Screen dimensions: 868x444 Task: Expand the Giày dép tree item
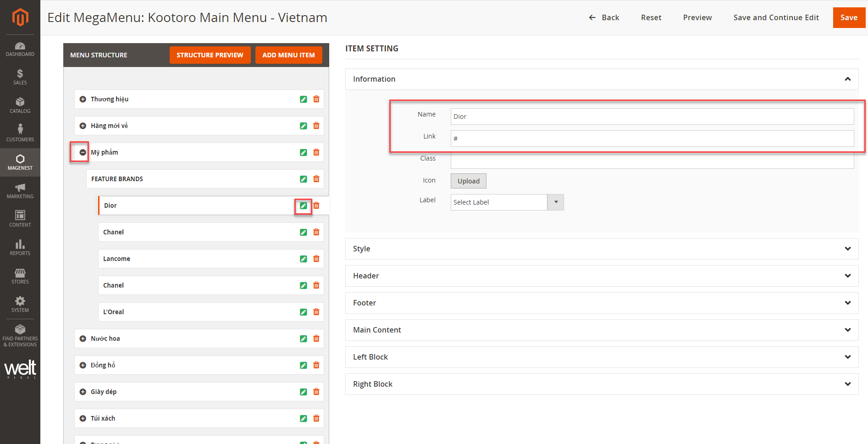pos(83,392)
